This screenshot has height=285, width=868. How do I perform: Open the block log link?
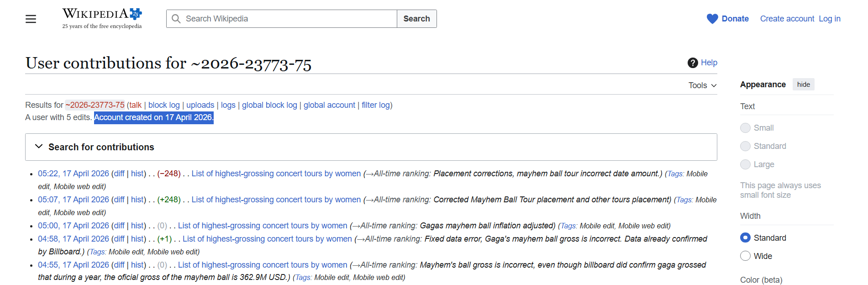pos(164,105)
